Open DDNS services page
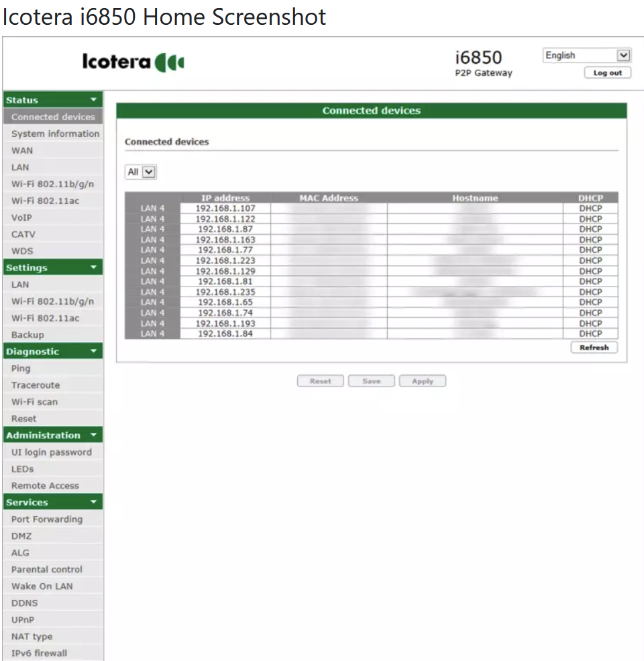The image size is (644, 661). click(x=53, y=603)
